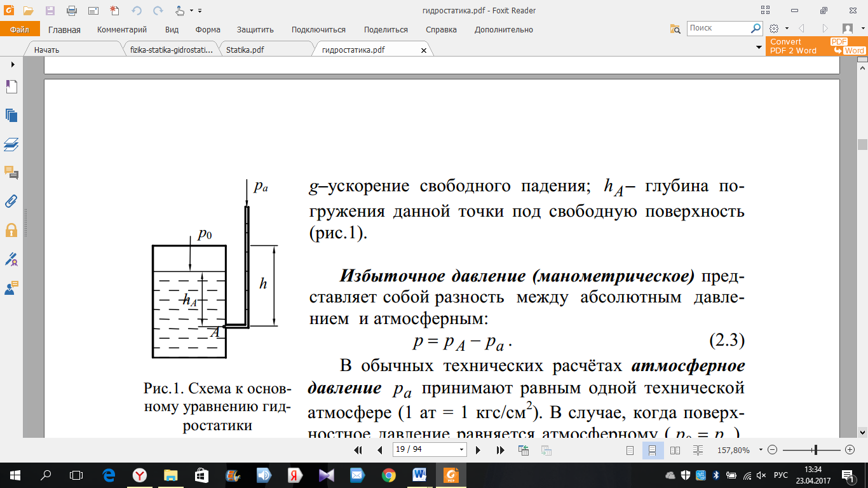This screenshot has width=868, height=488.
Task: Go to the last page arrow
Action: (x=500, y=450)
